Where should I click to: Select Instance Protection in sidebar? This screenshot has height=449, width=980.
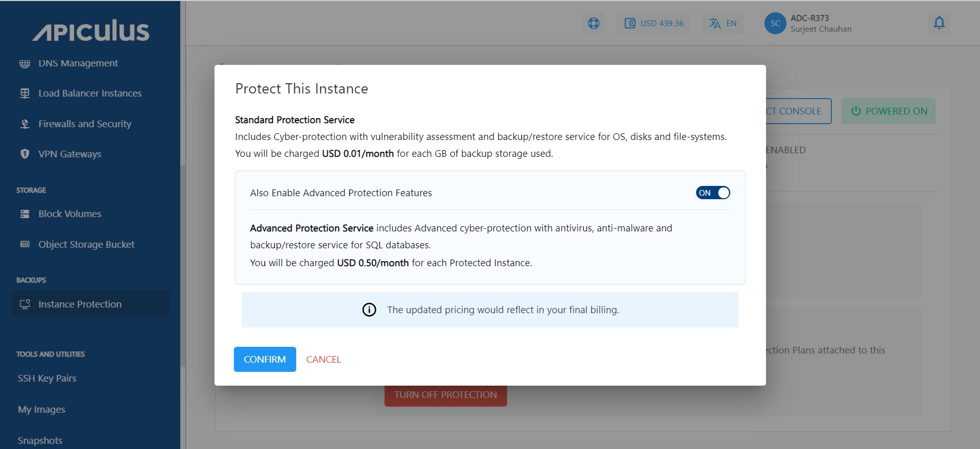coord(80,304)
